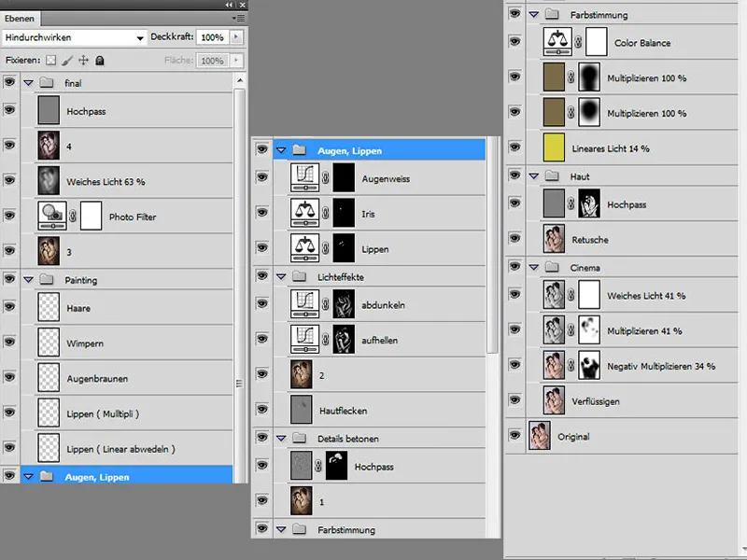Click the second Multiplizieren 100 % brown swatch
Screen dimensions: 747x560
click(x=554, y=112)
